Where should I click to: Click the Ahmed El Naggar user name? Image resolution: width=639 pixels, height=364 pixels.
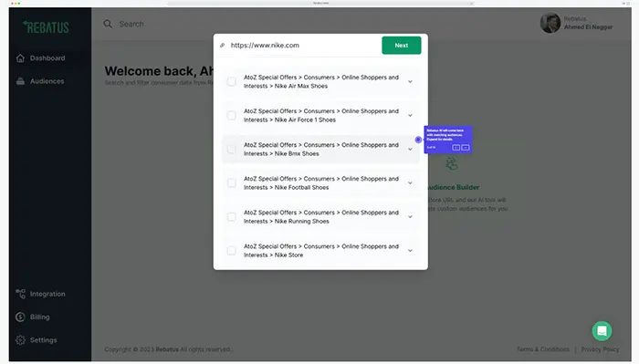(588, 27)
